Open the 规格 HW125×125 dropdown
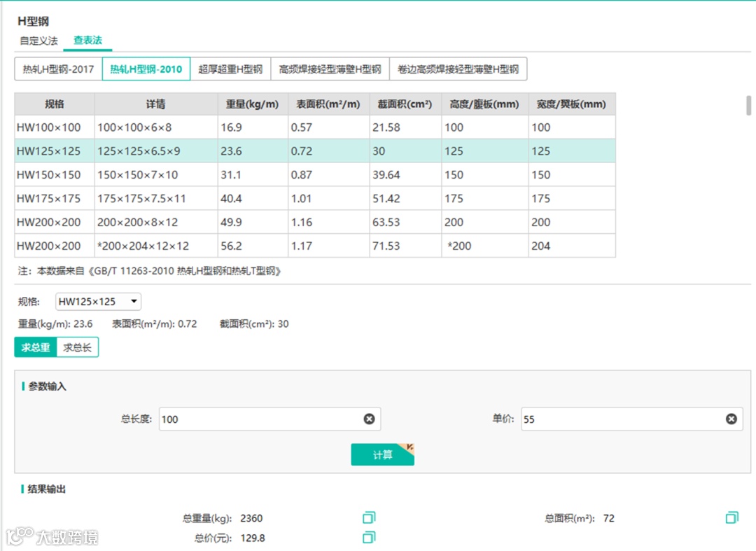The width and height of the screenshot is (756, 551). 98,302
